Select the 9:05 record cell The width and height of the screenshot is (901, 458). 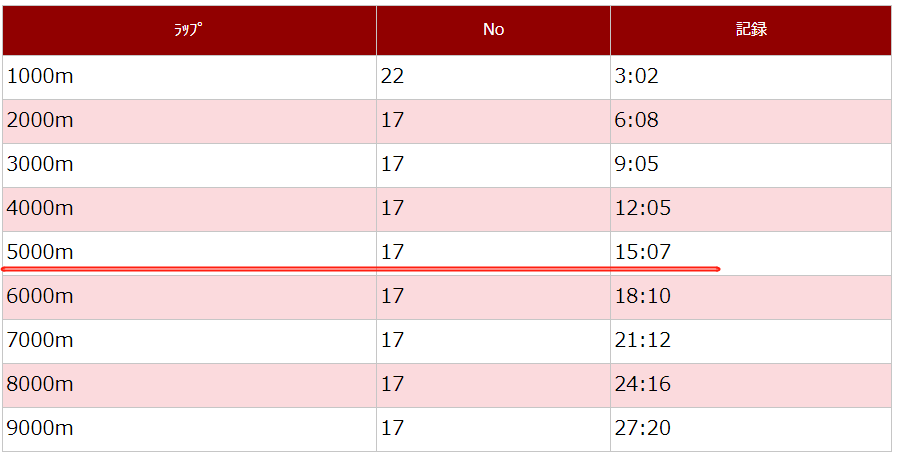tap(637, 165)
